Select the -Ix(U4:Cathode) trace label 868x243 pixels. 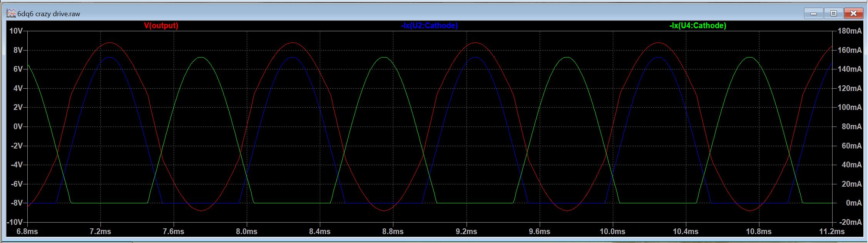[697, 25]
